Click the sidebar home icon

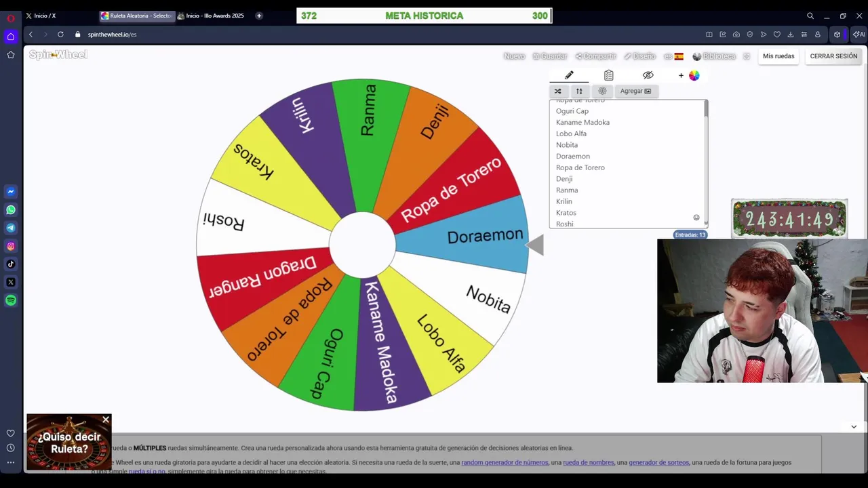click(11, 37)
